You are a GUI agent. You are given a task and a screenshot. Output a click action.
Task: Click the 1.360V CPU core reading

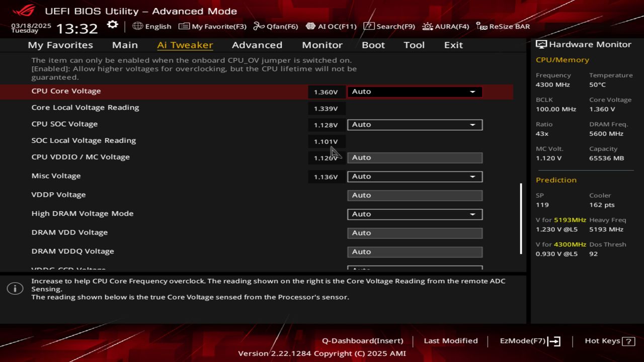326,92
